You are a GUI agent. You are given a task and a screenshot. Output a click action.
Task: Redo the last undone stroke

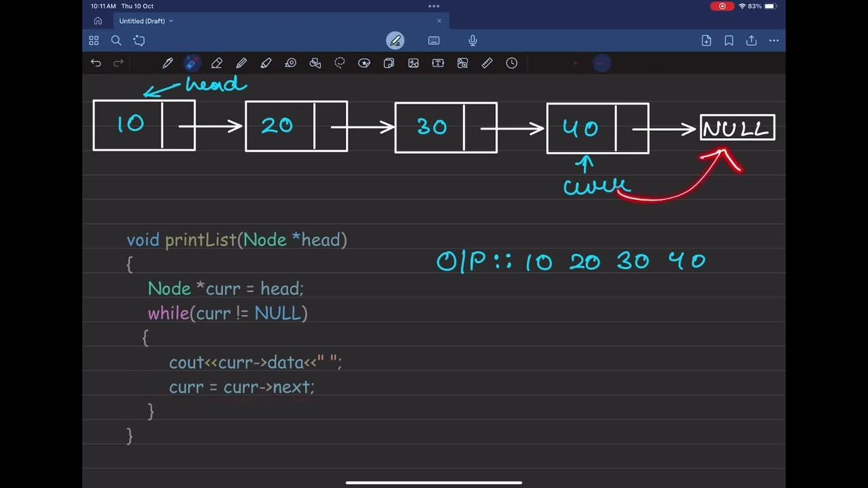118,63
